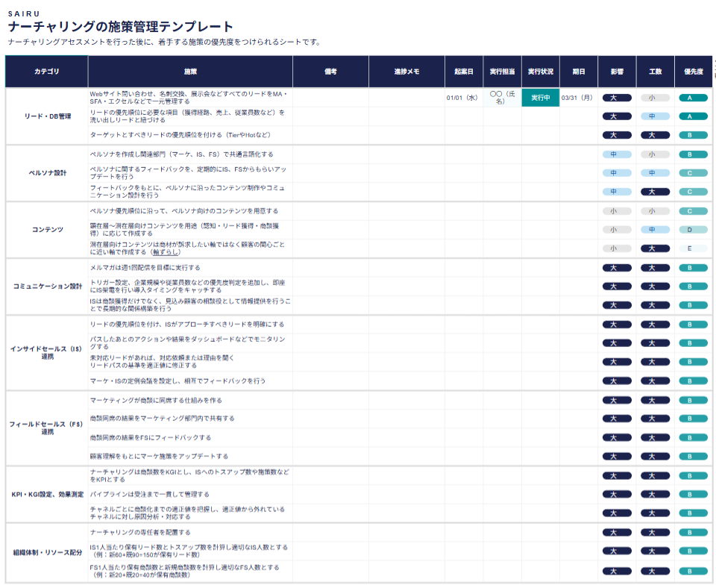Viewport: 716px width, 588px height.
Task: Click the 工数 column header
Action: pos(655,72)
